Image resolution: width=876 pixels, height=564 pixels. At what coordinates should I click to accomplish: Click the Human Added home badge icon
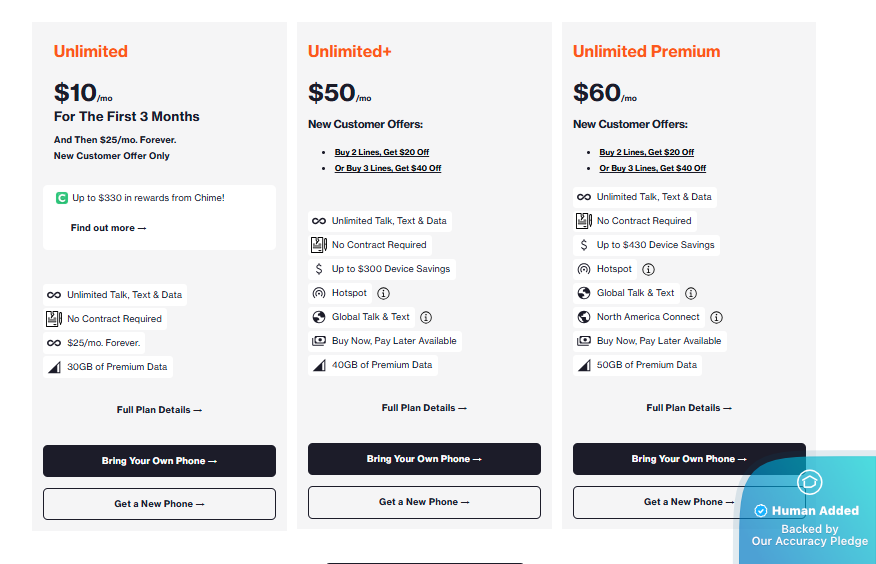(810, 482)
